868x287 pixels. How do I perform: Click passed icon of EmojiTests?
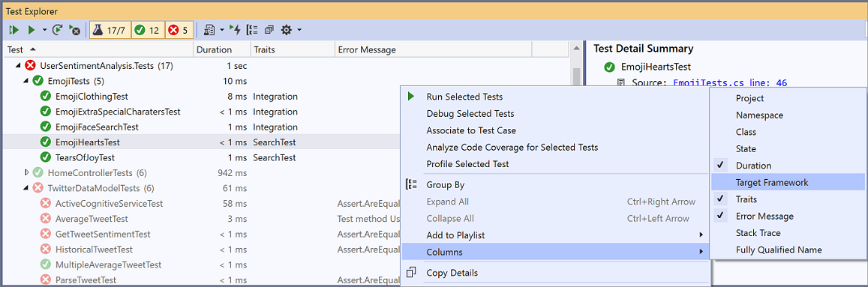click(38, 81)
